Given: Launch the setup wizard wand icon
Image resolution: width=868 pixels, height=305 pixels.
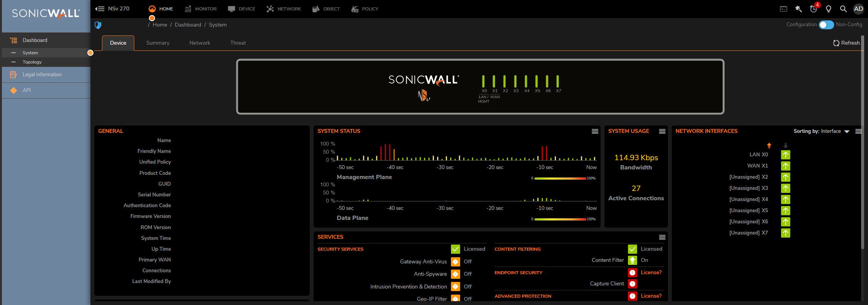Looking at the screenshot, I should 798,9.
